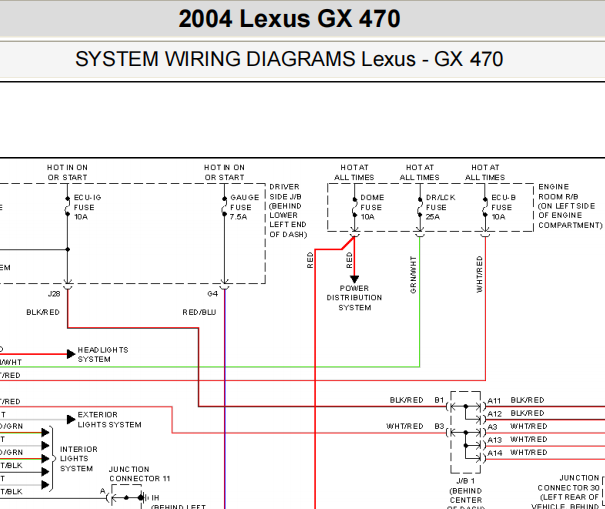This screenshot has width=605, height=509.
Task: Click the ECU-IG FUSE 10A label
Action: click(87, 207)
